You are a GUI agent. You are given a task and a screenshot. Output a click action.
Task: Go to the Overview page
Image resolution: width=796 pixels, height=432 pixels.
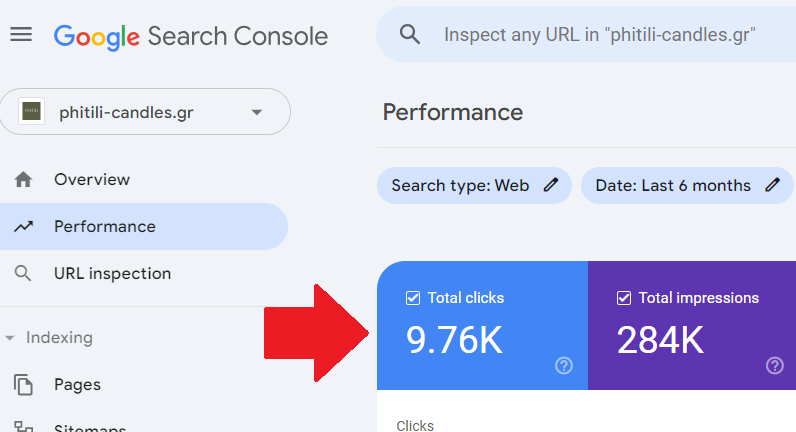pos(92,180)
